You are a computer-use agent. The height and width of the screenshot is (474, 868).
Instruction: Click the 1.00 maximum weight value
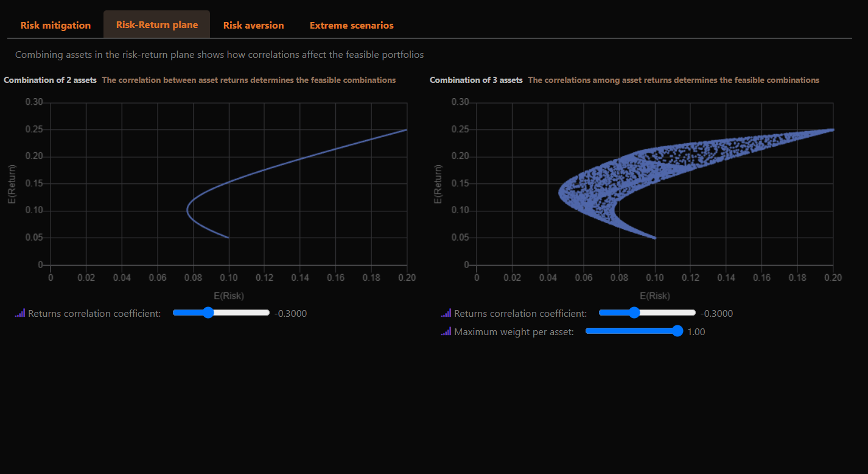click(696, 332)
